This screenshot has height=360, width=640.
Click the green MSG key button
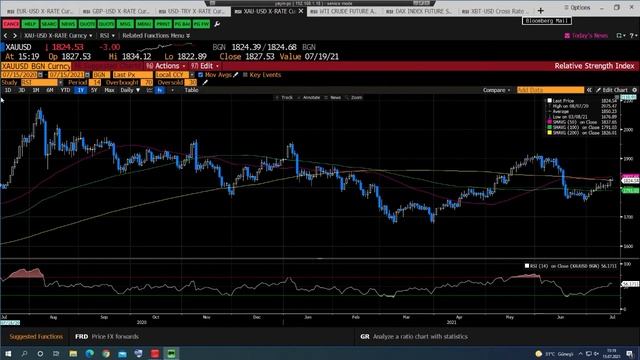tap(125, 24)
